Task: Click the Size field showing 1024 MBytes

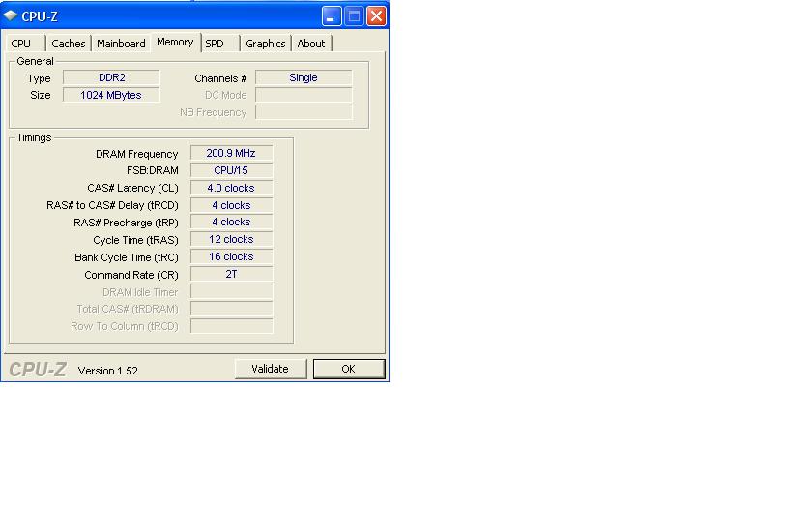Action: [111, 96]
